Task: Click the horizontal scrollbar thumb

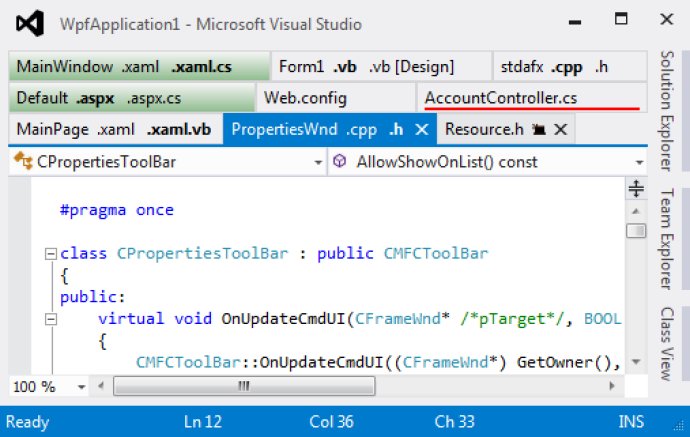Action: point(244,386)
